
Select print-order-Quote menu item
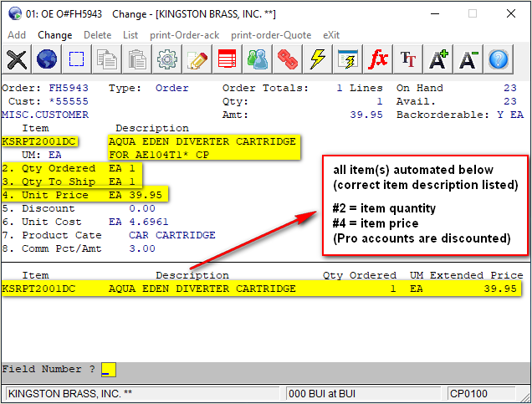coord(271,35)
